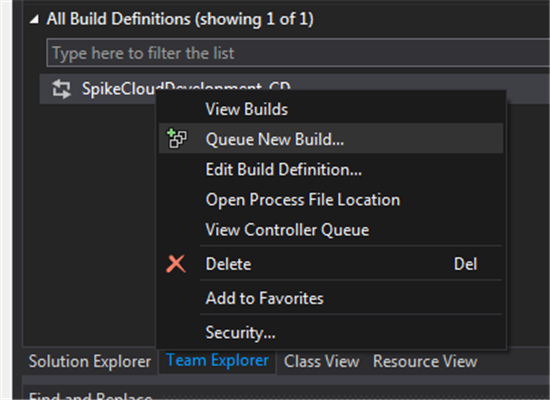550x400 pixels.
Task: Click the Find and Replace panel header
Action: click(x=90, y=395)
